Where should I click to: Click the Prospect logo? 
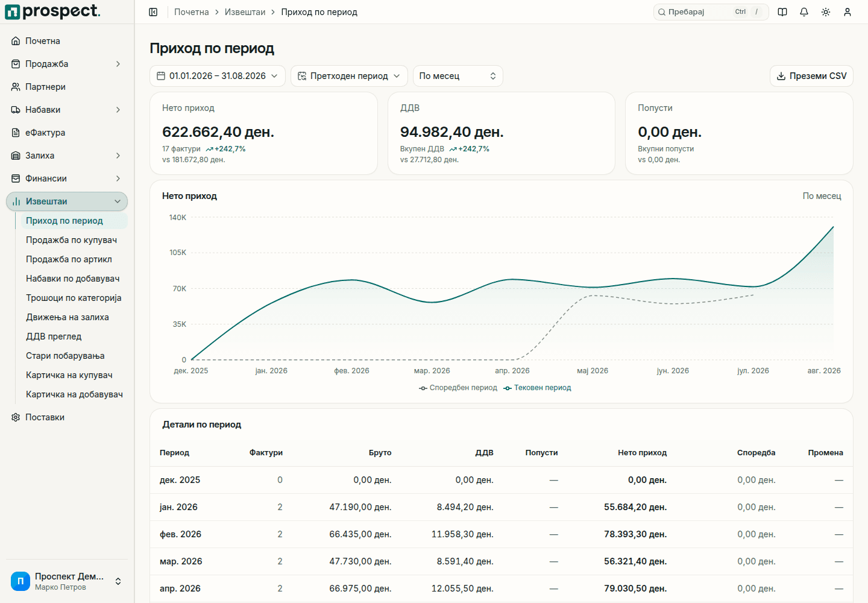pos(53,11)
